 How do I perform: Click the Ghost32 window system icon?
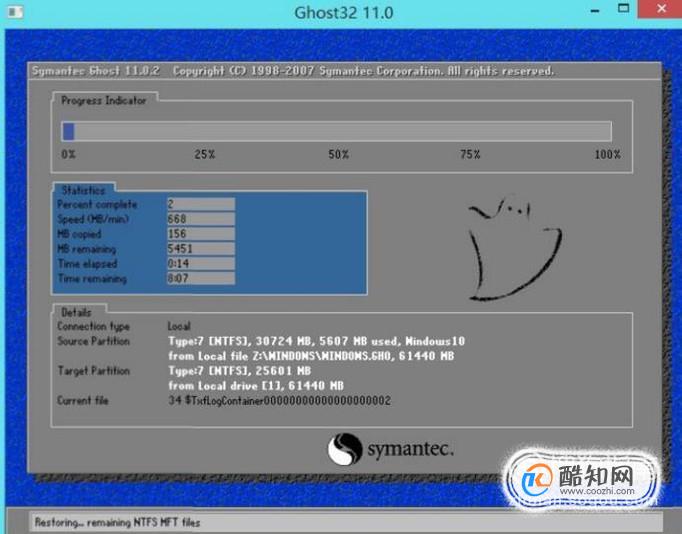click(x=16, y=12)
